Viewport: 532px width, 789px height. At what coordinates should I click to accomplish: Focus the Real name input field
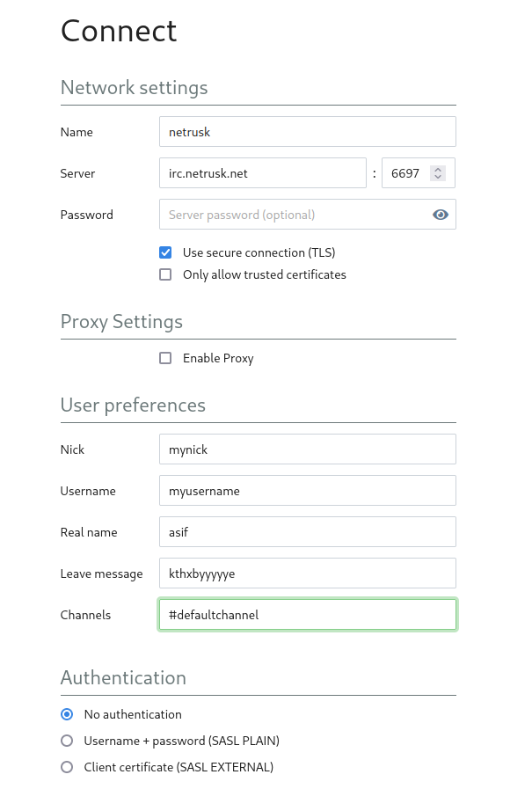[307, 532]
